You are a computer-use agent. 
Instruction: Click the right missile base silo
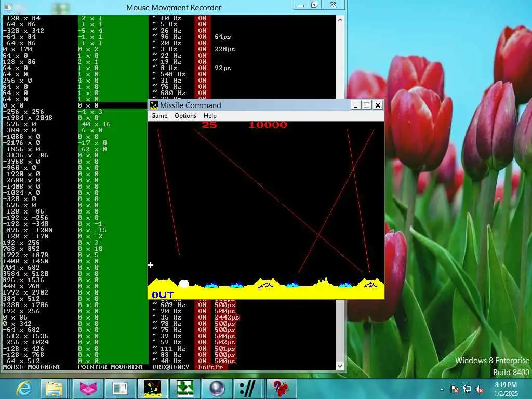pos(370,285)
